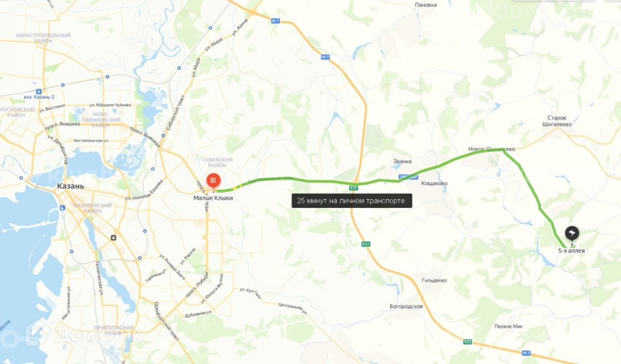
Task: Select the 5-я аллея destination label
Action: [x=571, y=251]
